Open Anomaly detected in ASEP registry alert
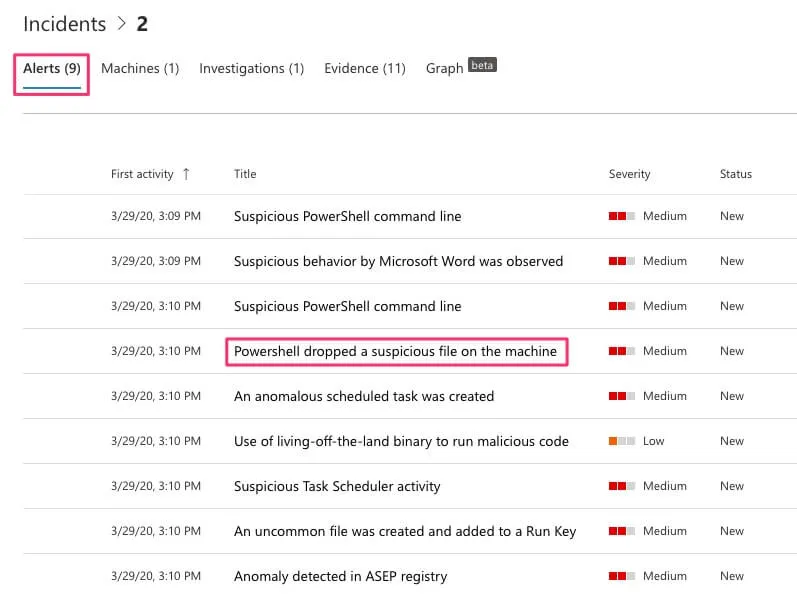The width and height of the screenshot is (797, 602). (340, 576)
